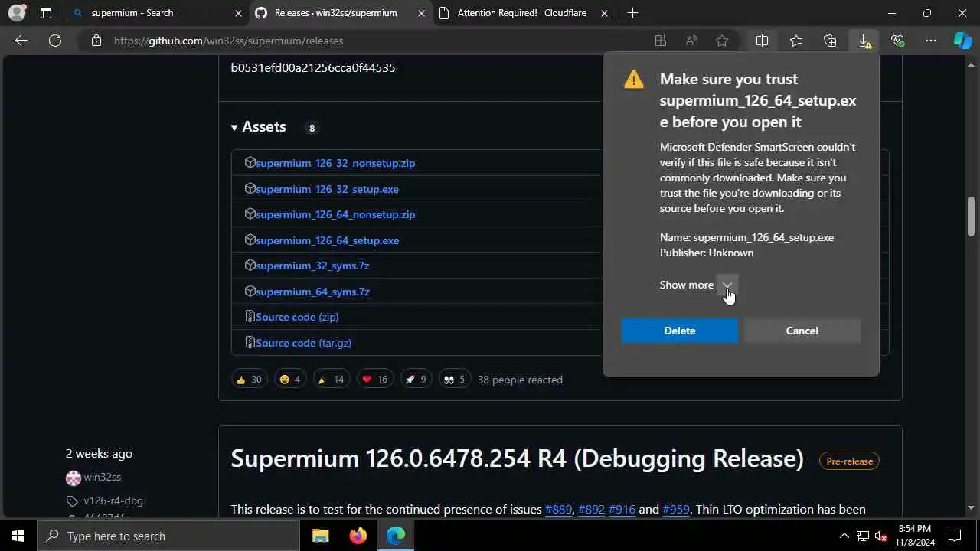Open a new tab with the plus icon
Viewport: 980px width, 551px height.
632,13
